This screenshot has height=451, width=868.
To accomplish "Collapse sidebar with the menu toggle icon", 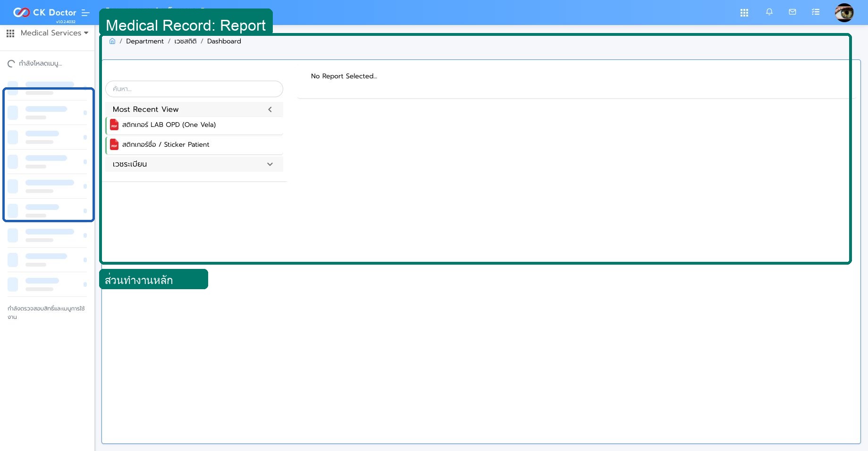I will click(x=85, y=13).
